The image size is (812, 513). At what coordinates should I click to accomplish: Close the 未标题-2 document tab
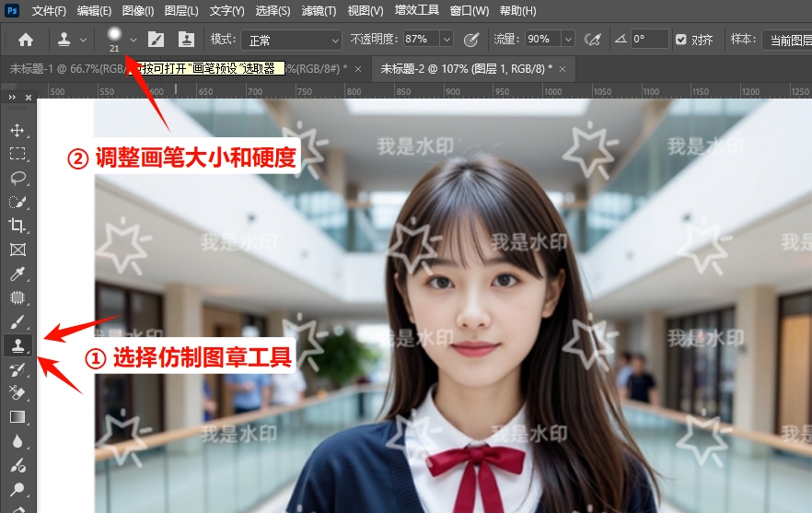(x=563, y=69)
